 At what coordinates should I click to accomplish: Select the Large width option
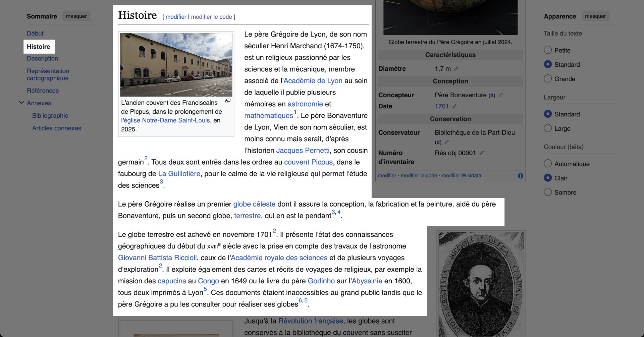548,128
